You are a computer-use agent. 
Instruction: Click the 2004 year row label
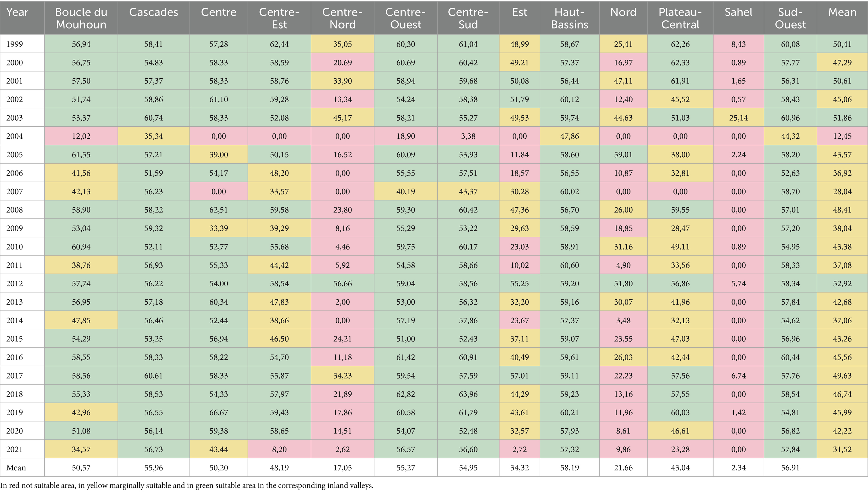(x=14, y=136)
